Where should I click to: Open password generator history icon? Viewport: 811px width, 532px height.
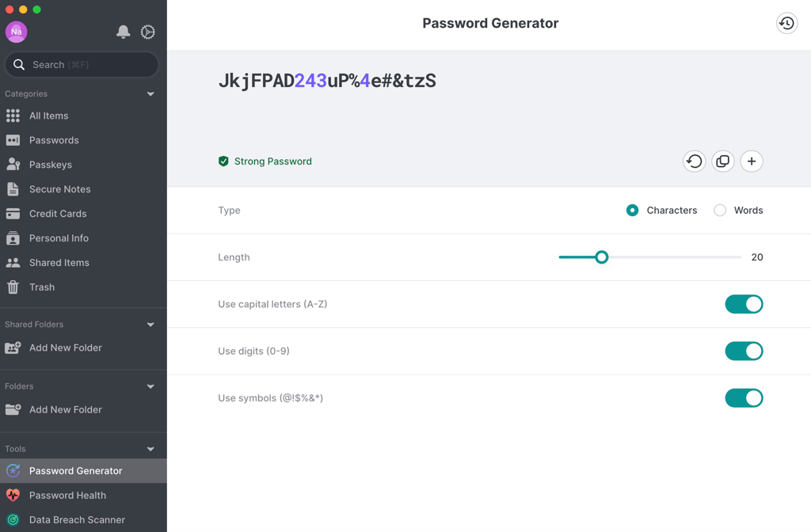pyautogui.click(x=786, y=23)
